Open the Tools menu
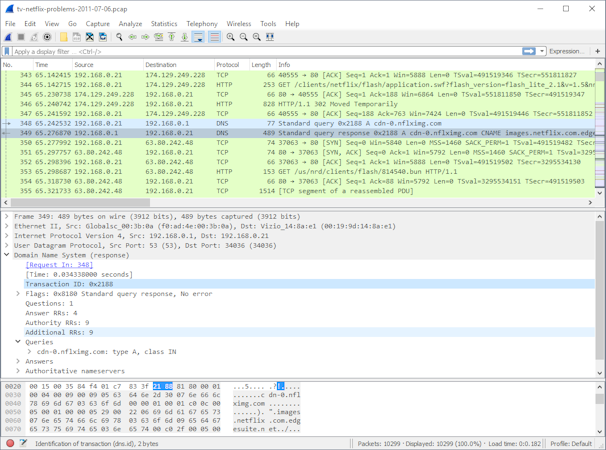Viewport: 606px width, 450px height. tap(268, 24)
